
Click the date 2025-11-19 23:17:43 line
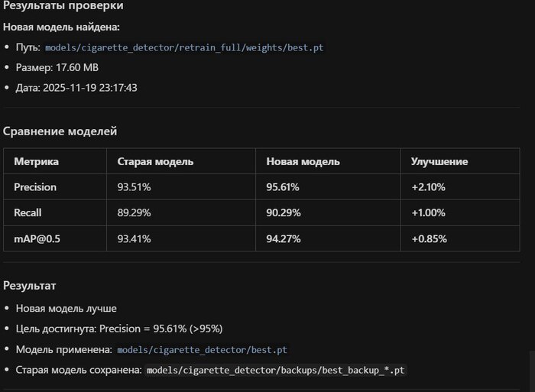(x=76, y=88)
